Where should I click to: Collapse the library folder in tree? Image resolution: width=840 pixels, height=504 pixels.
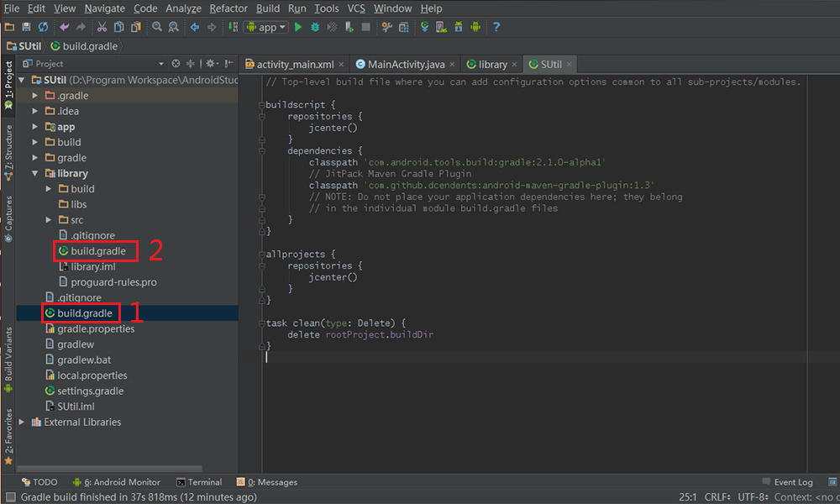[x=34, y=174]
